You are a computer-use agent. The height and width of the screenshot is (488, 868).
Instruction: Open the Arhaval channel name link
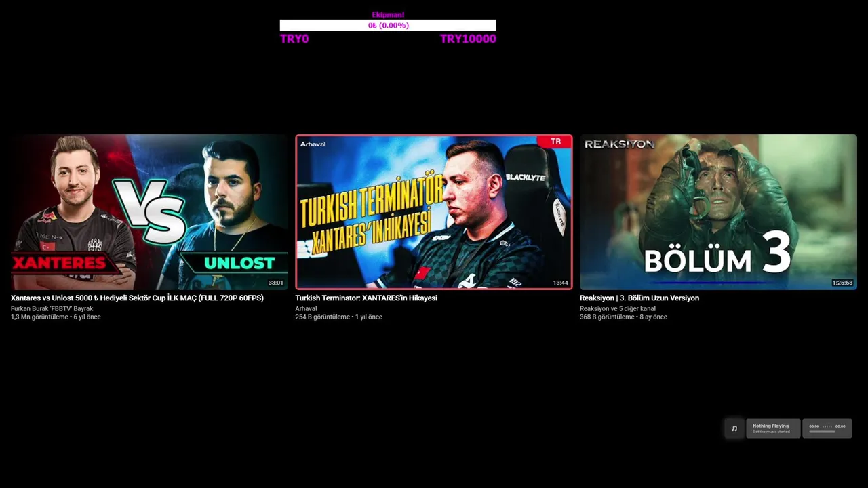pyautogui.click(x=306, y=309)
